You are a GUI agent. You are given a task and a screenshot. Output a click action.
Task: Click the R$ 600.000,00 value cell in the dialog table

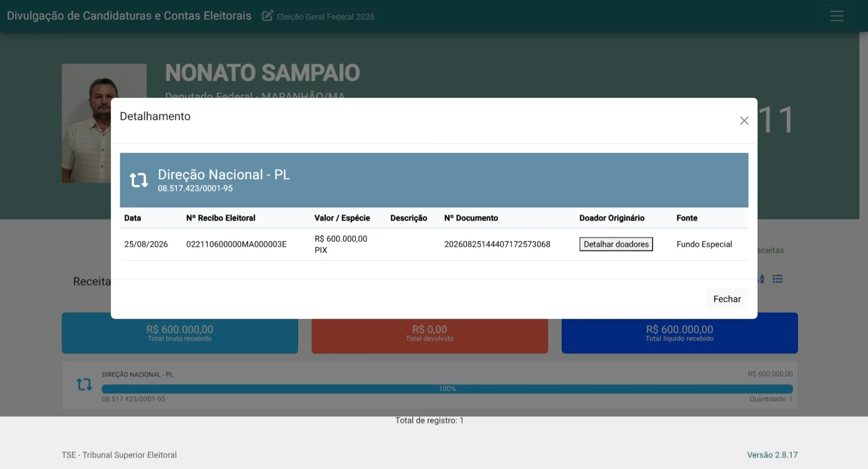pos(341,239)
